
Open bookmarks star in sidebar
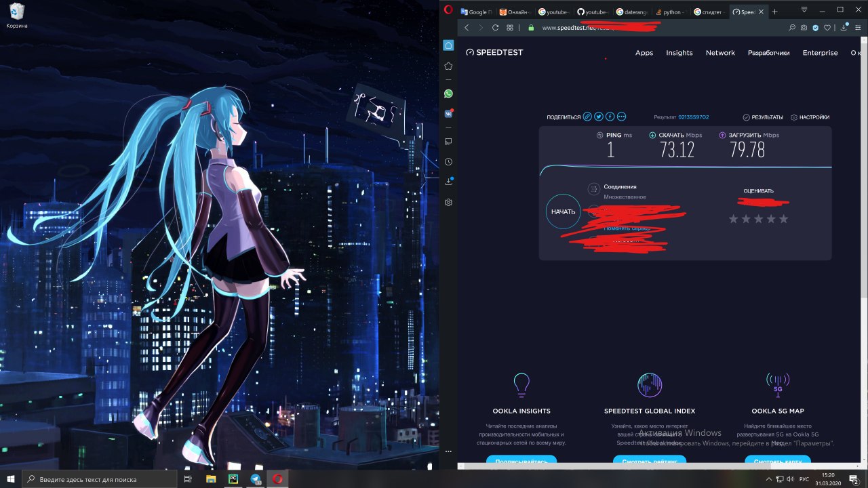(x=448, y=66)
